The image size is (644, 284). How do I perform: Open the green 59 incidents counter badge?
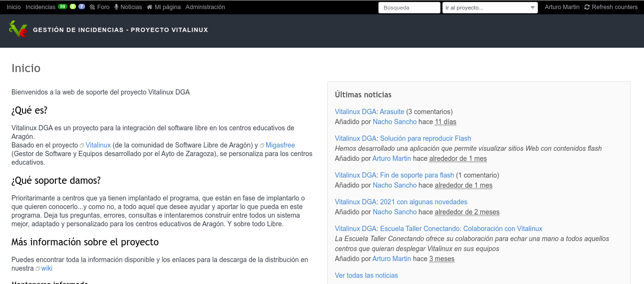[63, 7]
